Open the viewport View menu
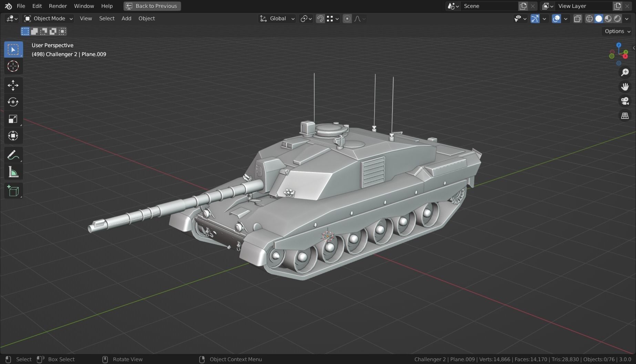 coord(86,19)
